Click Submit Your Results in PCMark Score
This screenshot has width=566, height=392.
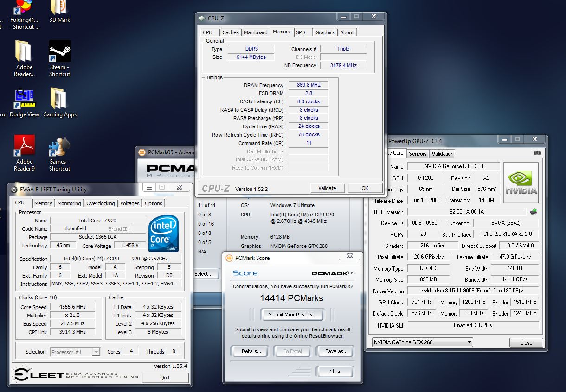pyautogui.click(x=293, y=315)
